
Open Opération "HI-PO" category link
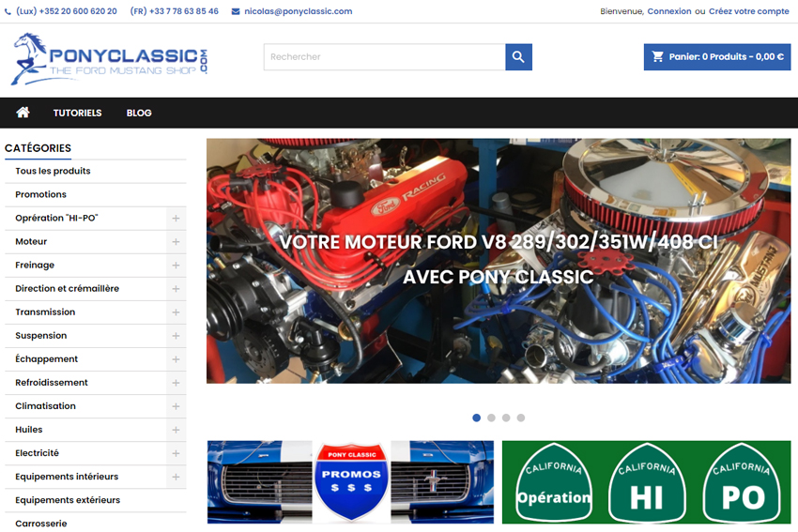[x=56, y=219]
